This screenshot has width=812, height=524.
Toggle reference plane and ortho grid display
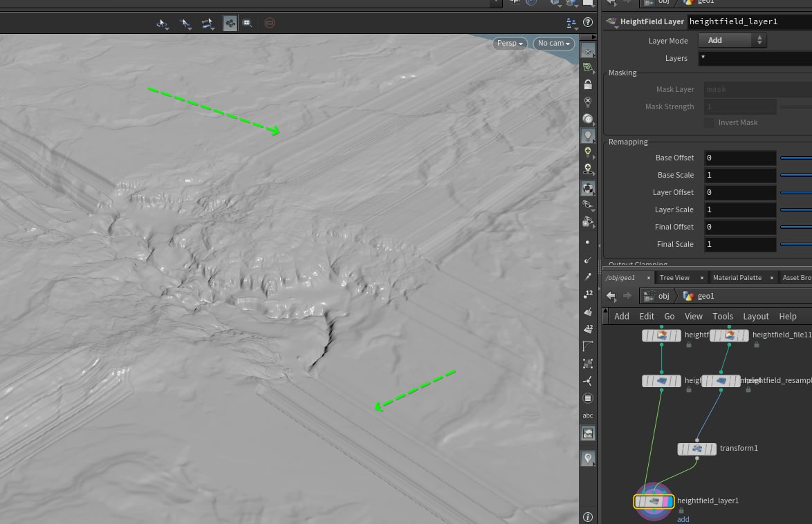coord(588,52)
